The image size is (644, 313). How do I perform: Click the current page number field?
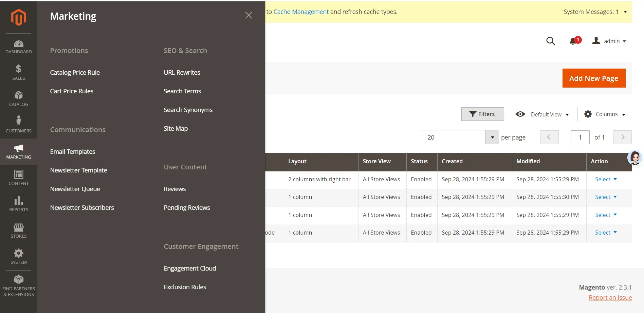(x=580, y=137)
